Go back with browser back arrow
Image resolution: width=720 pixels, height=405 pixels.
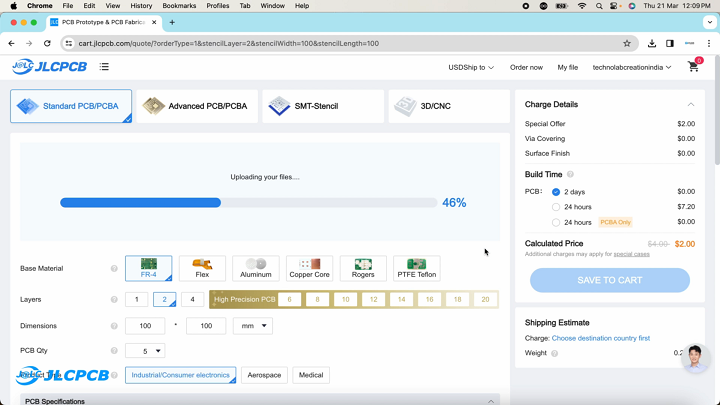(x=11, y=43)
